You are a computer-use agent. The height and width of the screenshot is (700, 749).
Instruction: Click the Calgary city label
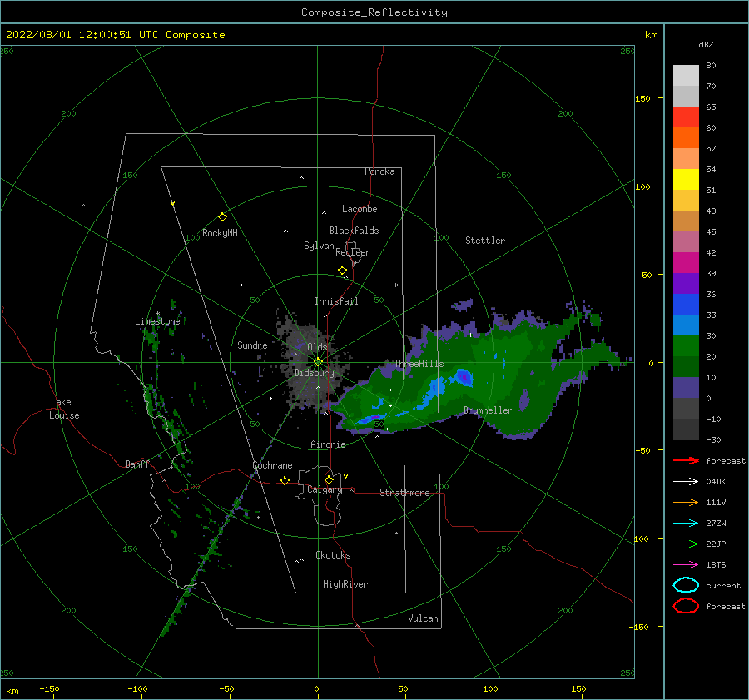click(x=325, y=489)
